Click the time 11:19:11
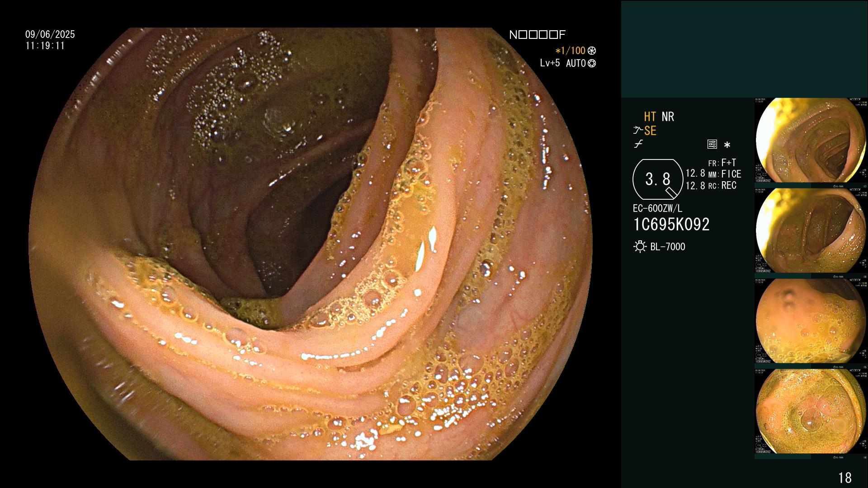This screenshot has width=868, height=488. click(45, 46)
